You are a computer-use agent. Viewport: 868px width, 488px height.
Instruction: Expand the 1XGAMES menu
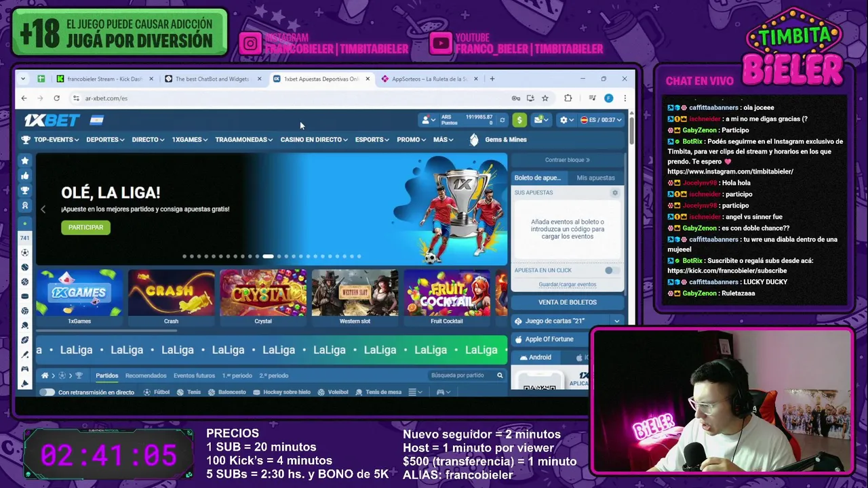[x=190, y=140]
